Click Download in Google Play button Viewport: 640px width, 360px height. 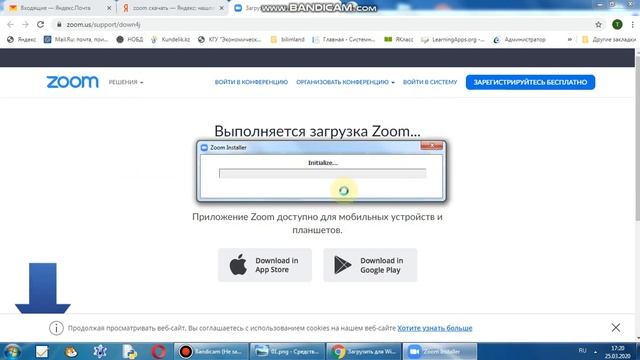coord(370,265)
